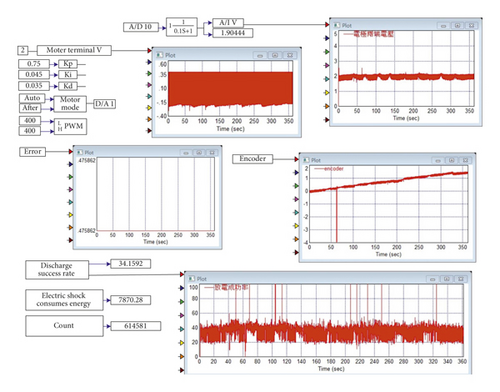Select the Electric shock consumes energy block
500x392 pixels.
click(64, 300)
